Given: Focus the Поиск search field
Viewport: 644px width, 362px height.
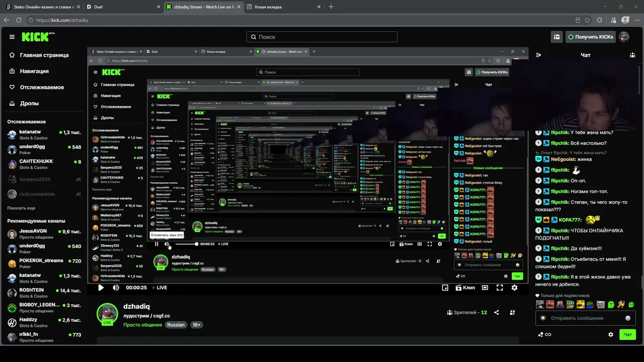Looking at the screenshot, I should click(322, 37).
